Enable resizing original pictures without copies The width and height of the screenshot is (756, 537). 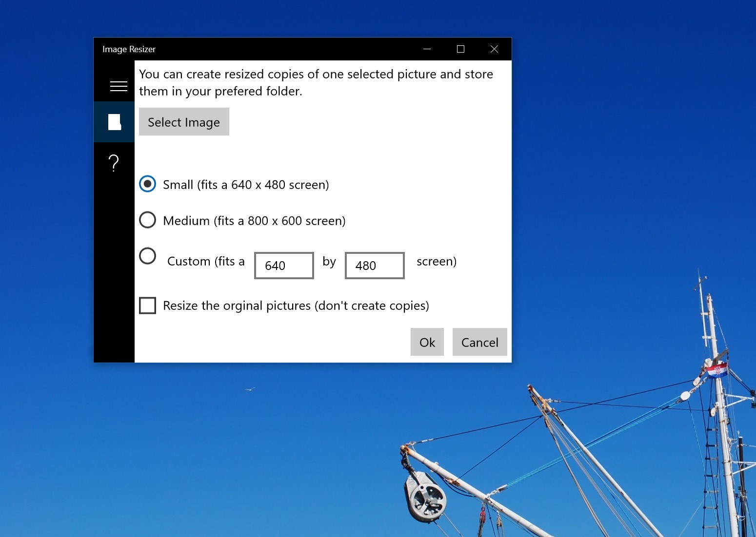(x=147, y=305)
